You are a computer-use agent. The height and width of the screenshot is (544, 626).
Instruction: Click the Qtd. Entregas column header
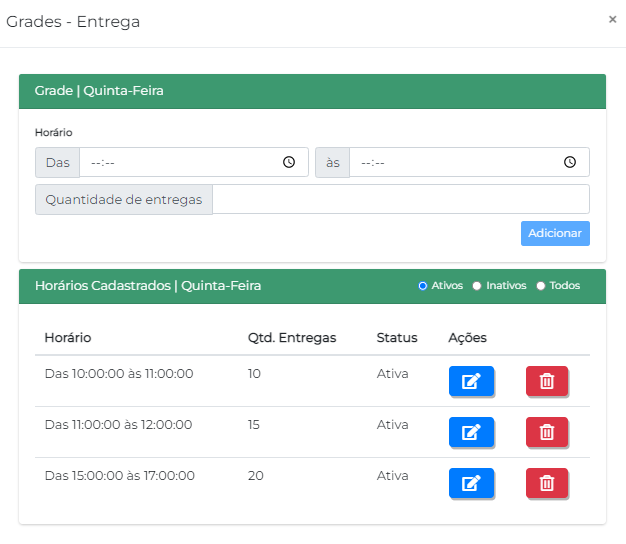(292, 338)
